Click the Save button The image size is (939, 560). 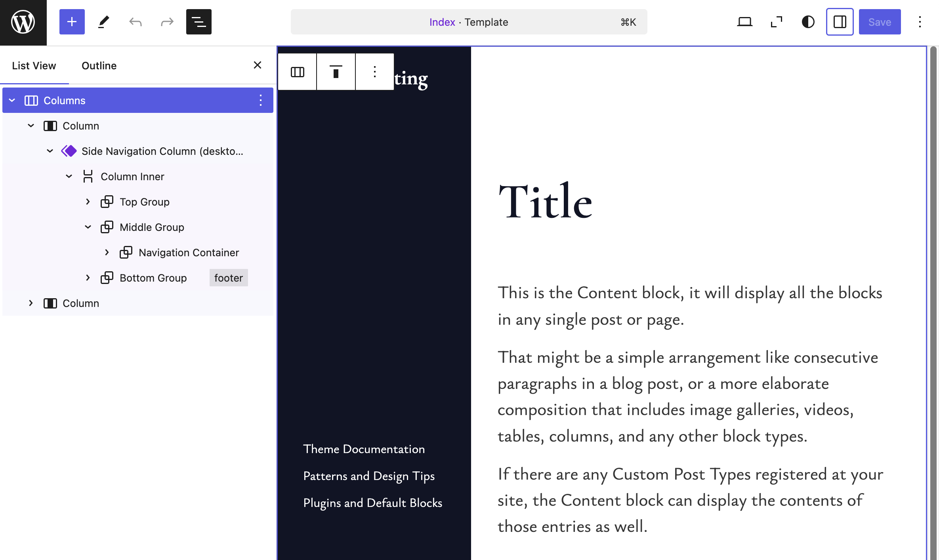880,22
